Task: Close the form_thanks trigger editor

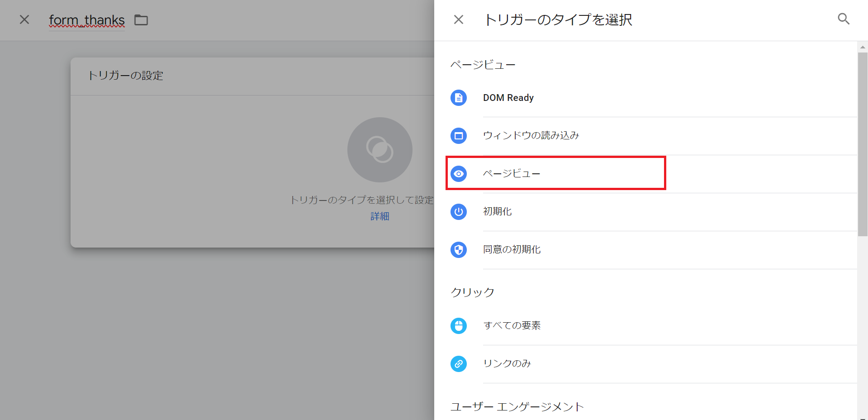Action: [24, 19]
